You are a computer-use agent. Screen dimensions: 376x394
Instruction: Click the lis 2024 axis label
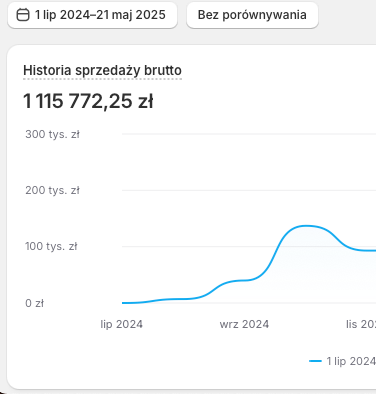pos(361,324)
